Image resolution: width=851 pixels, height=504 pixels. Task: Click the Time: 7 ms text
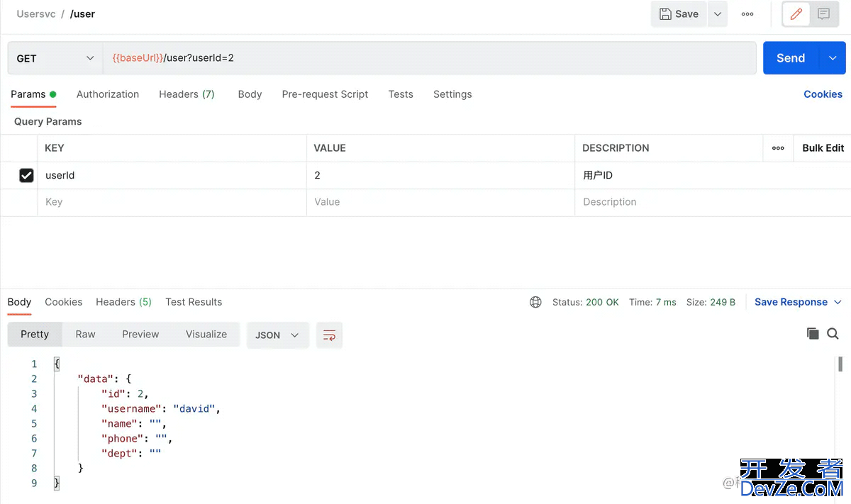[652, 302]
